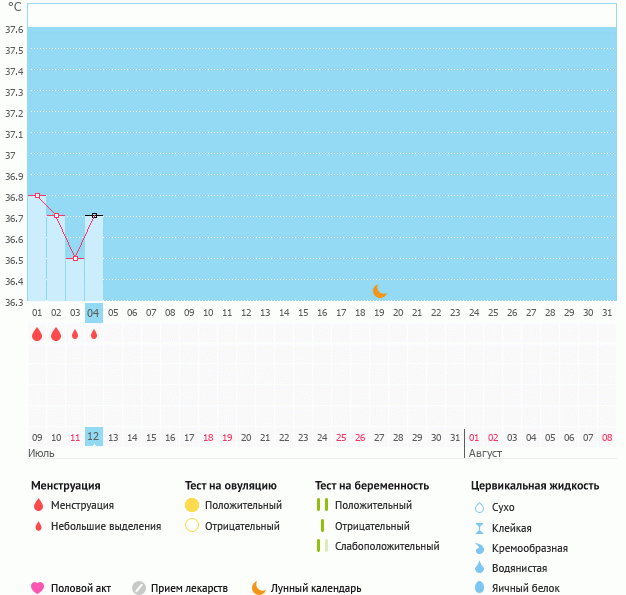The image size is (626, 595).
Task: Click the 36.8 temperature point on day 01
Action: click(x=37, y=196)
